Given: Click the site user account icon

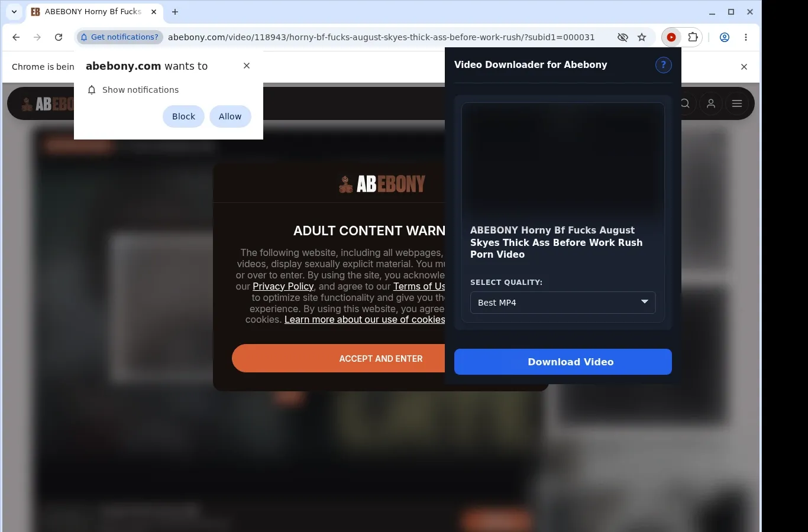Looking at the screenshot, I should (711, 103).
